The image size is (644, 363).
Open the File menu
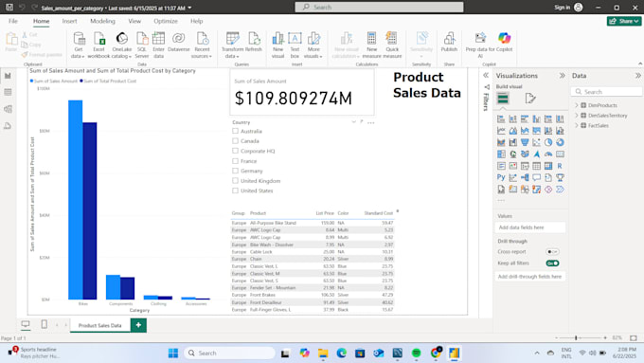click(x=13, y=21)
